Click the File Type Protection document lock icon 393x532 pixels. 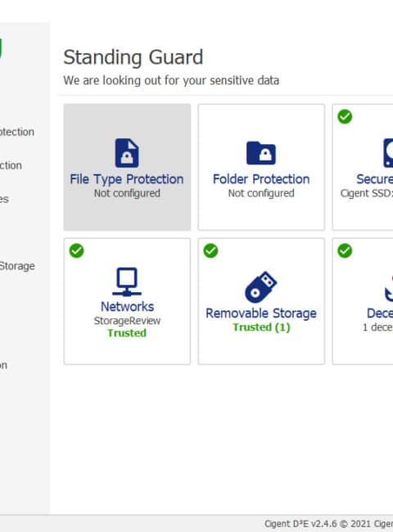pyautogui.click(x=127, y=153)
